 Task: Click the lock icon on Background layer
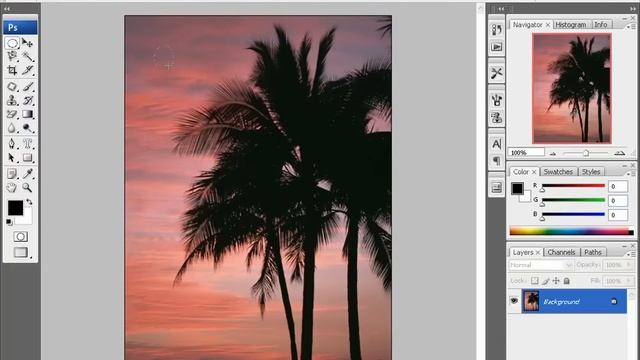(614, 301)
